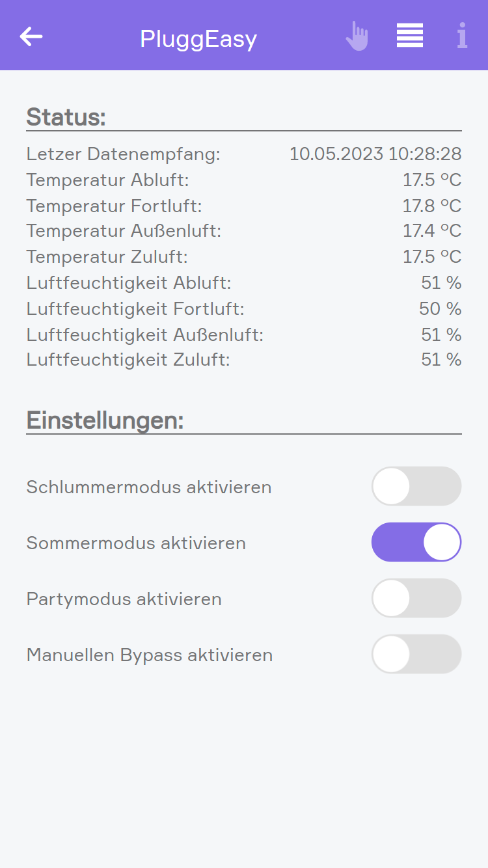Open the info icon in the header
Screen dimensions: 488x868
(x=462, y=36)
